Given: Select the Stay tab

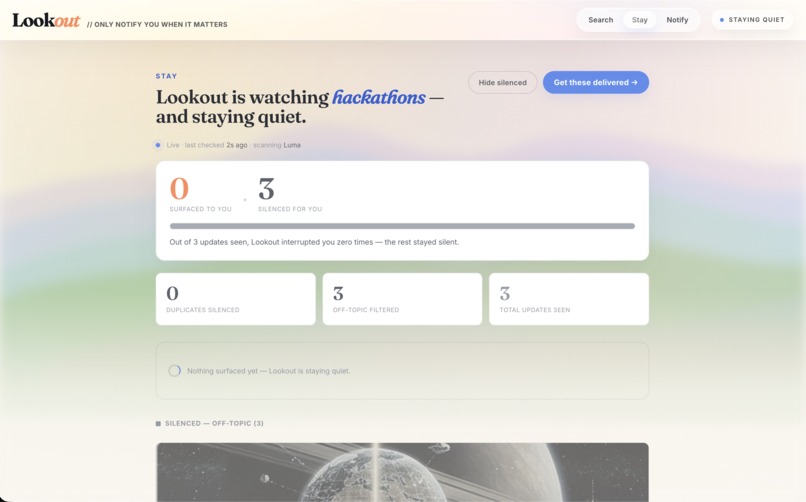Looking at the screenshot, I should (x=639, y=20).
